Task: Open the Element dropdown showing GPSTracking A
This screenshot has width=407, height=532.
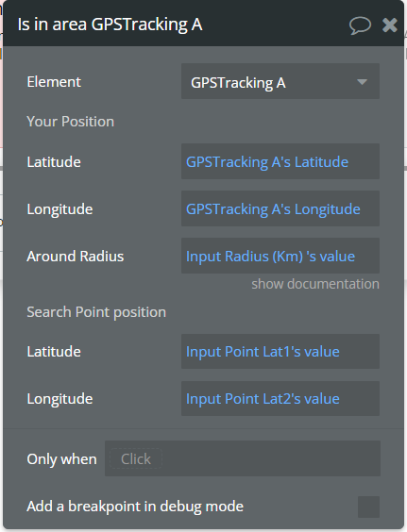Action: pos(280,81)
